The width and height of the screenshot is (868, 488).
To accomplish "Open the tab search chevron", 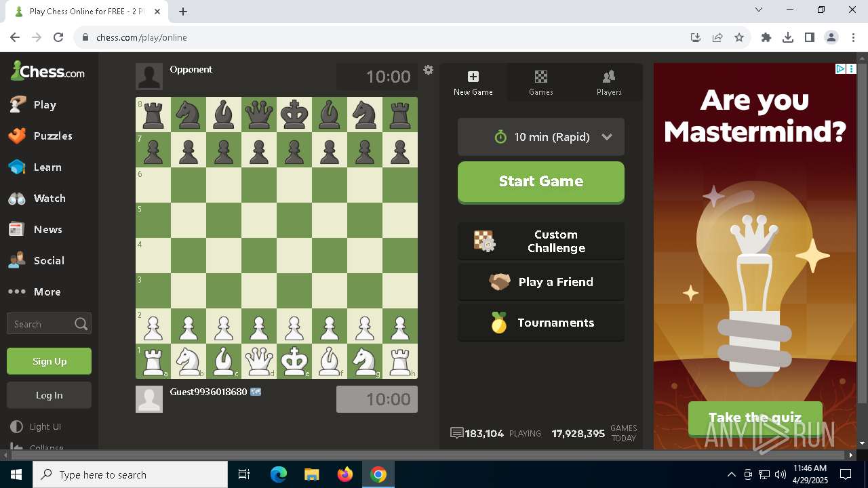I will (x=759, y=9).
